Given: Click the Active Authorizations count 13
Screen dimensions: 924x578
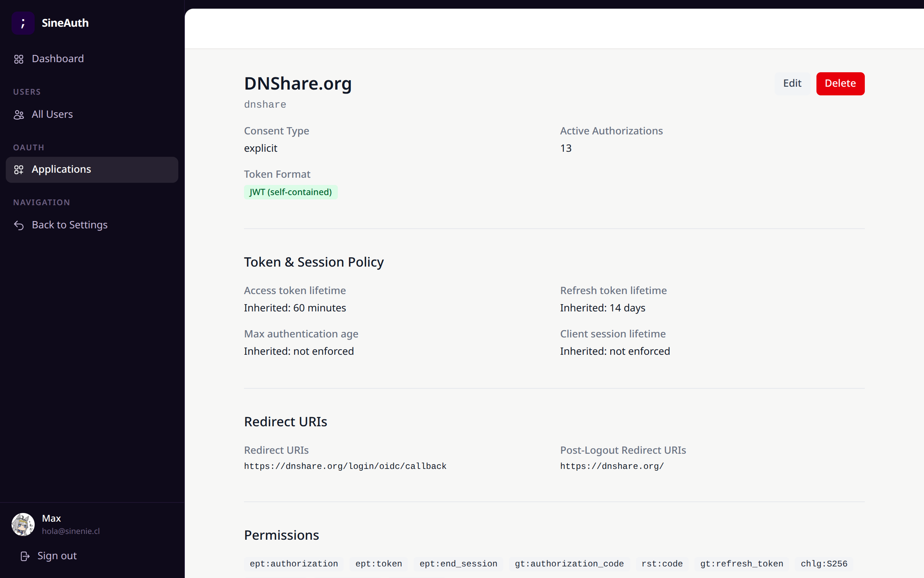Looking at the screenshot, I should [566, 148].
